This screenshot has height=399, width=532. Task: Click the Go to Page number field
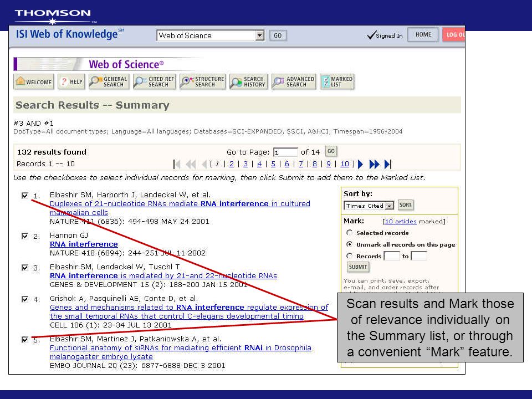tap(285, 152)
